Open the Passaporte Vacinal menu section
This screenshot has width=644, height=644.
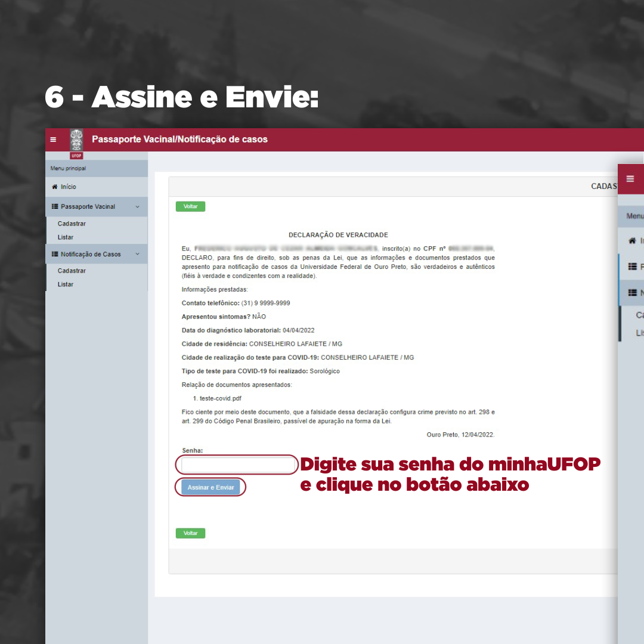tap(97, 206)
